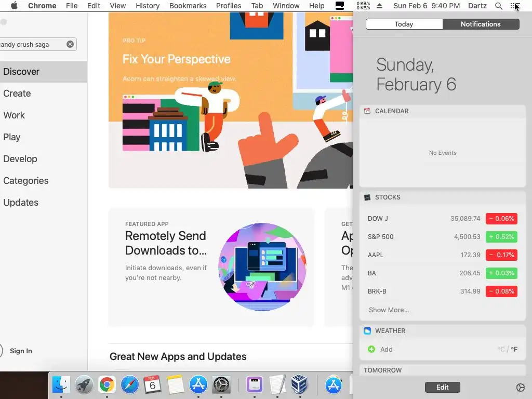Open System Preferences from the Dock
The height and width of the screenshot is (399, 532).
[221, 385]
